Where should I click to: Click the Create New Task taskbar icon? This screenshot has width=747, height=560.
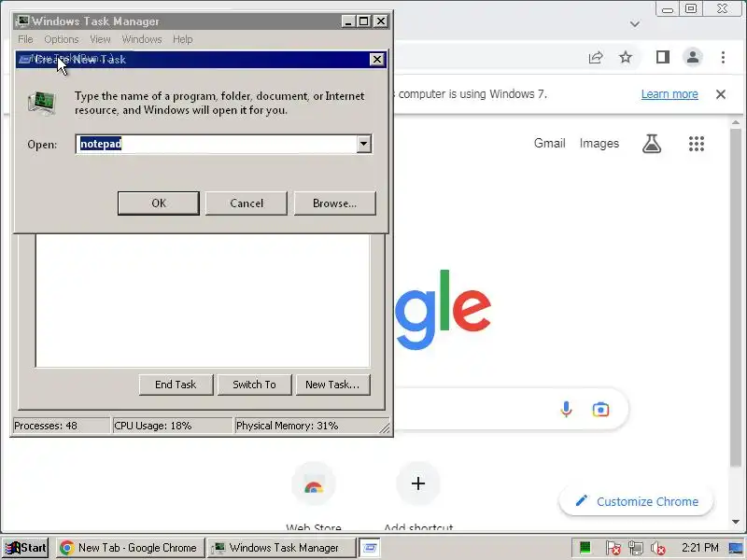(370, 548)
